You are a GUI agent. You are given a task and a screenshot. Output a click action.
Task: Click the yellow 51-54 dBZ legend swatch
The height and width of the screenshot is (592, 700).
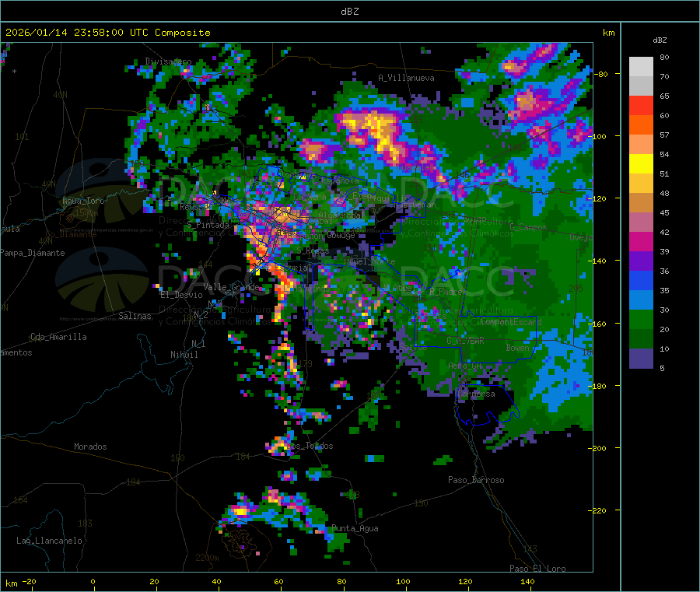(x=641, y=164)
